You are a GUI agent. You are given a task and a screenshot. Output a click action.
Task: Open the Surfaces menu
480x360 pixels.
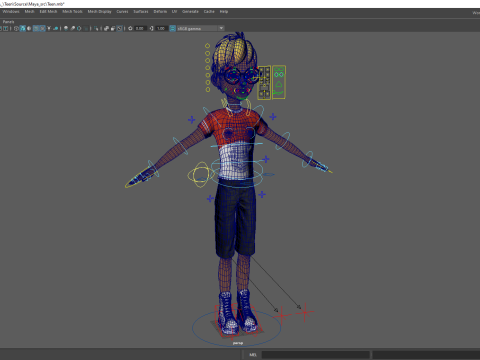click(x=141, y=12)
